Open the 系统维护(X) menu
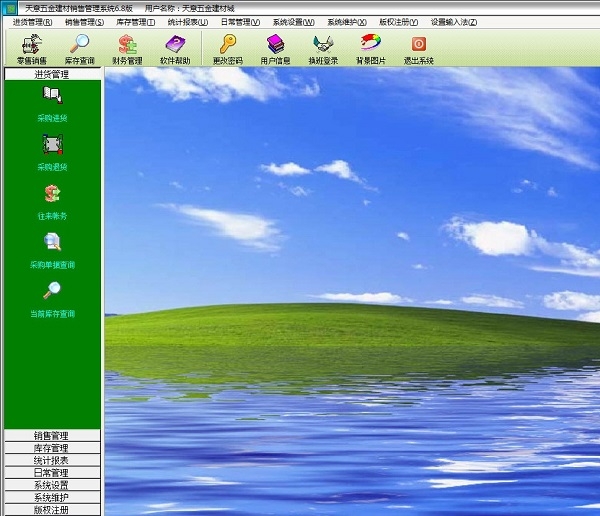 (x=347, y=22)
